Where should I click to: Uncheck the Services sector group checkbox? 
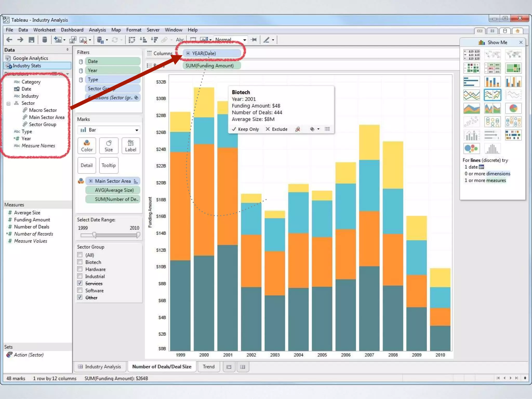(x=80, y=283)
